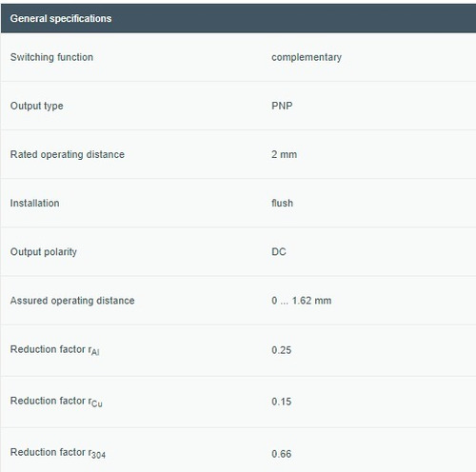Screen dimensions: 476x472
Task: Select the Switching function label
Action: pyautogui.click(x=51, y=57)
